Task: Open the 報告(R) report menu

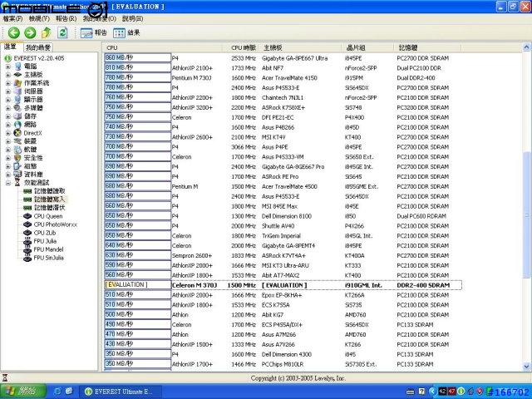Action: click(x=66, y=18)
